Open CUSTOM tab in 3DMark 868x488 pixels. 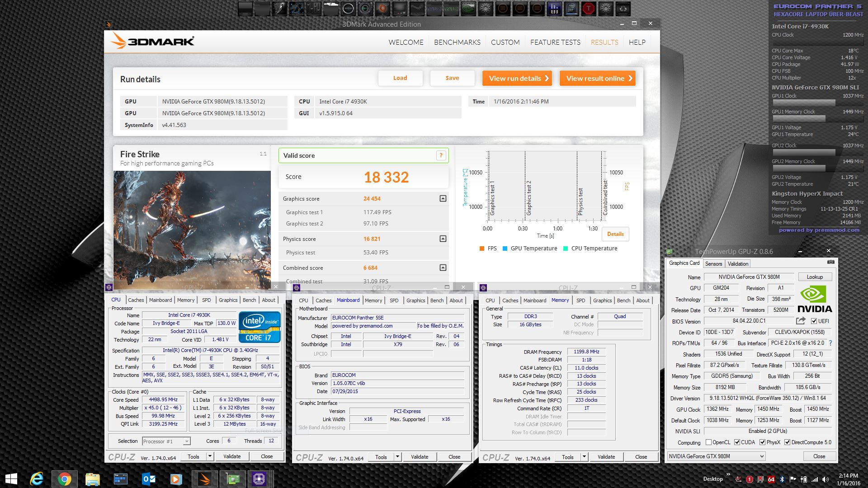click(505, 42)
